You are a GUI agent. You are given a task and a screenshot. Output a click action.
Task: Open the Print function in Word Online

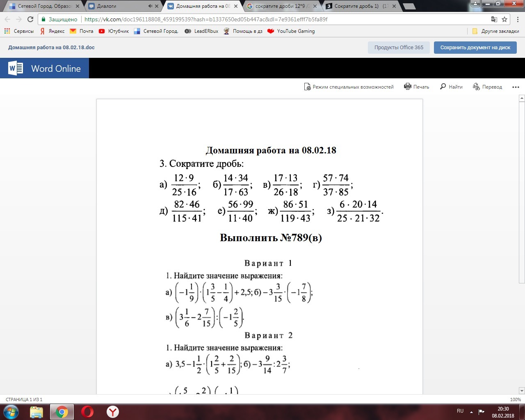click(x=416, y=87)
